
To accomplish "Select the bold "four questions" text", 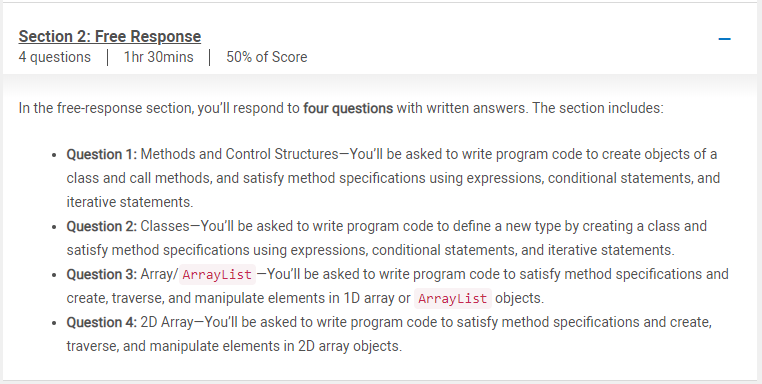I will coord(348,108).
